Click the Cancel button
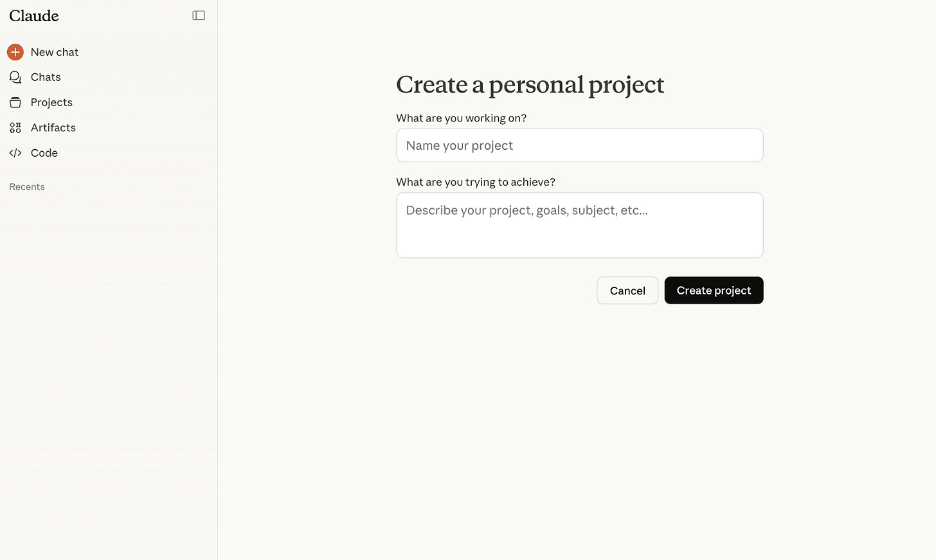 click(x=627, y=291)
